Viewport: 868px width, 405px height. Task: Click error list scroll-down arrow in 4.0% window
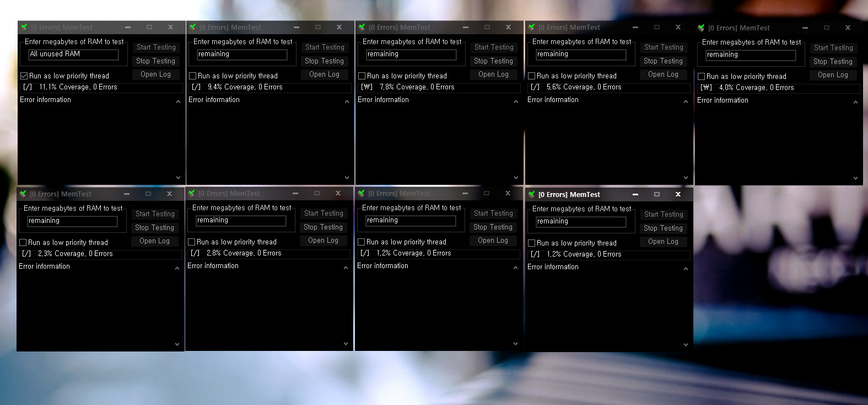point(855,178)
